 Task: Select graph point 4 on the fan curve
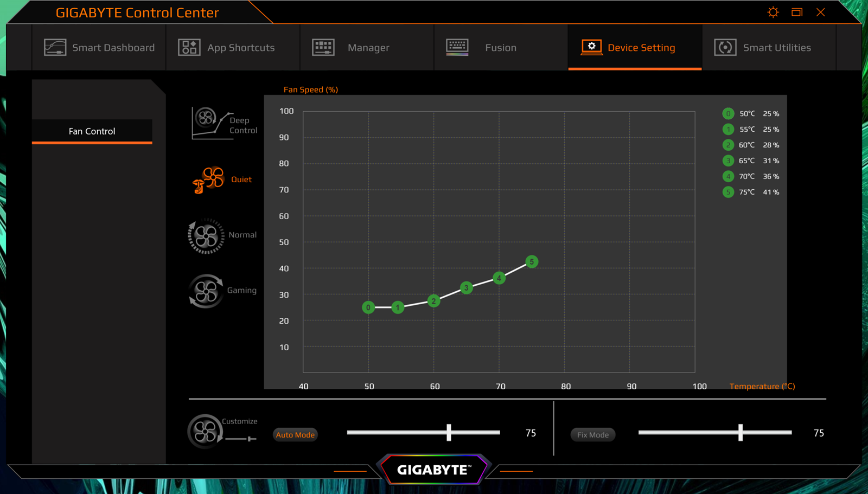pos(499,278)
